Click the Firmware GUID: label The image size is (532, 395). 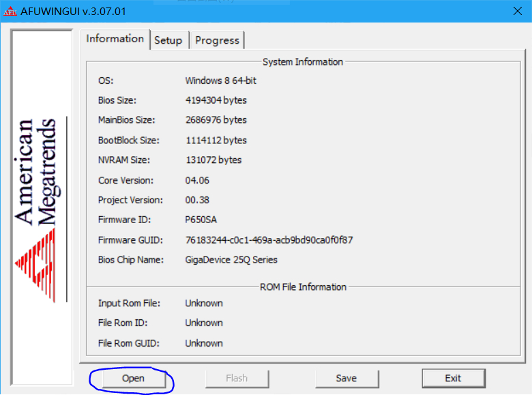pos(130,240)
